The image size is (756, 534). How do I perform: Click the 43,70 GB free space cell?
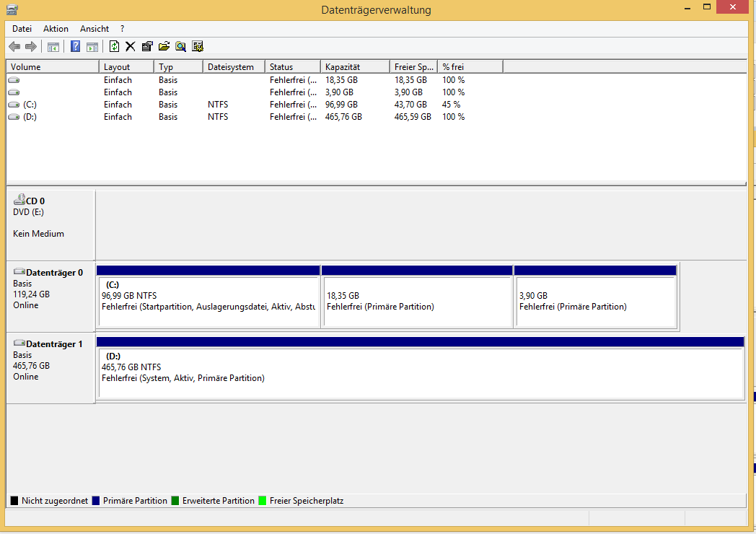point(410,105)
